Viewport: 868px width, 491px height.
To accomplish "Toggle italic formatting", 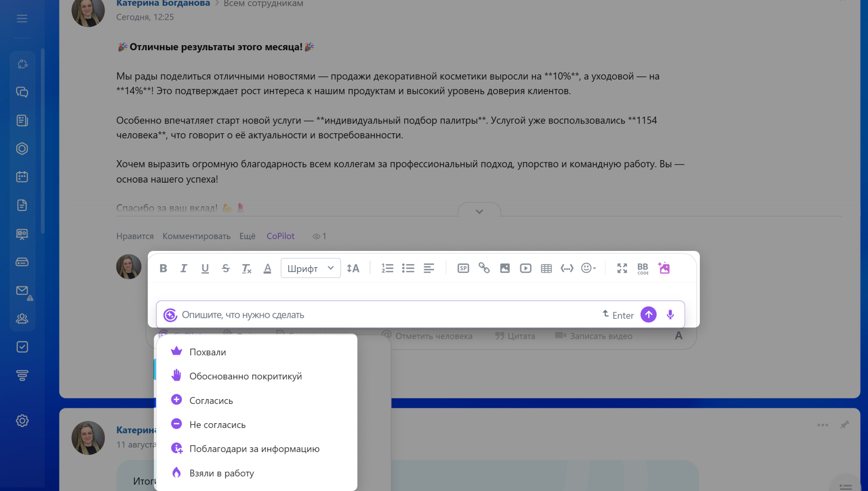I will [184, 269].
